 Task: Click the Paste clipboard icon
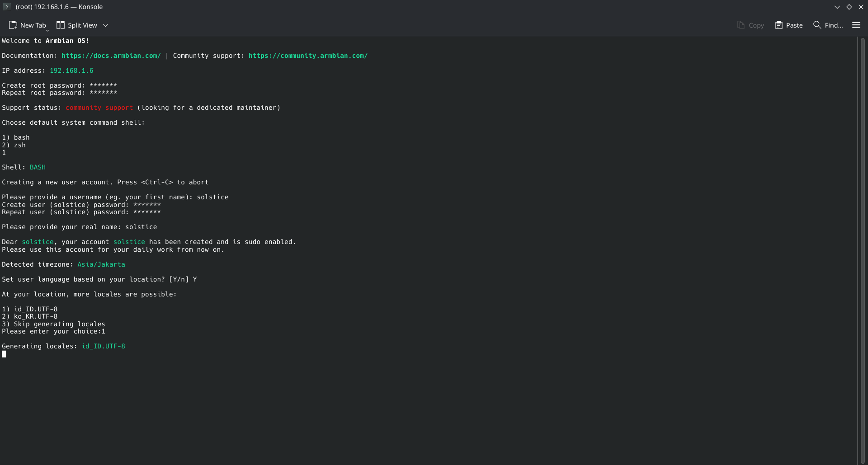coord(778,25)
